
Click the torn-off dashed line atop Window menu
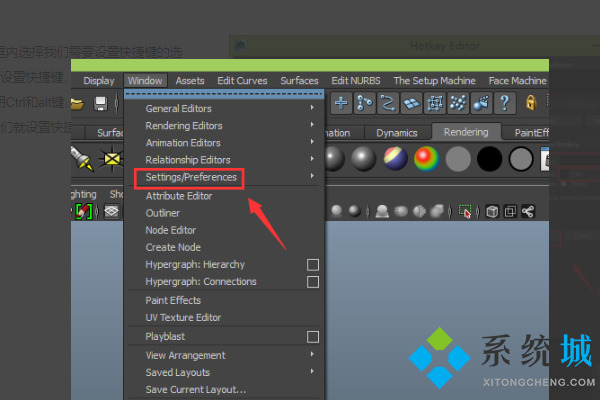pos(225,94)
